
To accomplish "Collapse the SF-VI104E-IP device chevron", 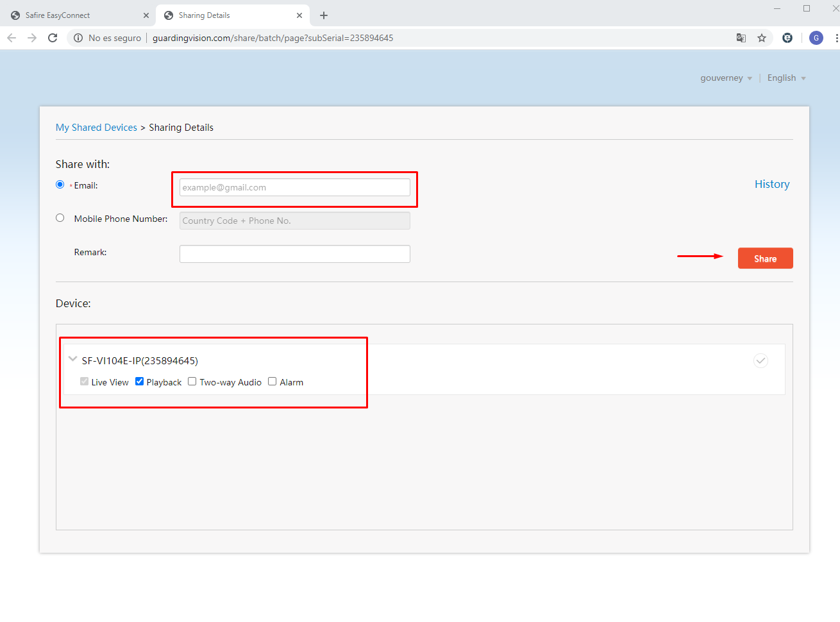I will pyautogui.click(x=72, y=359).
